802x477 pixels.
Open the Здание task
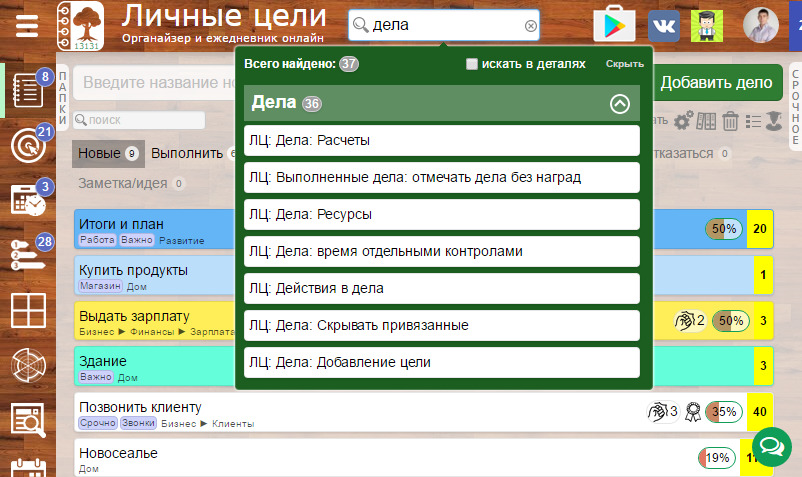(x=103, y=361)
